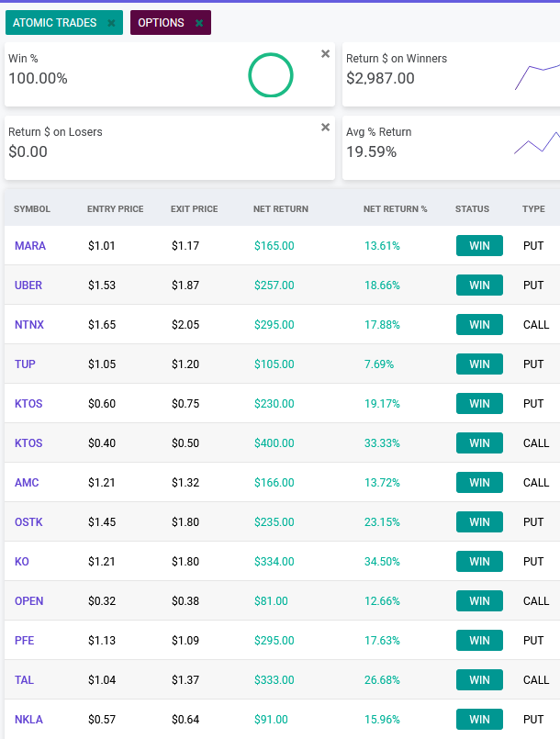
Task: Click the $0.00 losers return value
Action: 28,151
